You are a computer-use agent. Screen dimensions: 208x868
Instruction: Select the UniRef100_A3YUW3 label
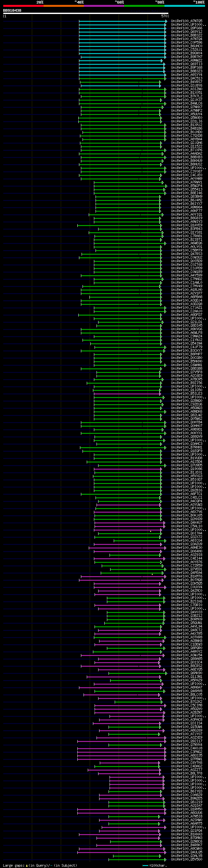187,505
